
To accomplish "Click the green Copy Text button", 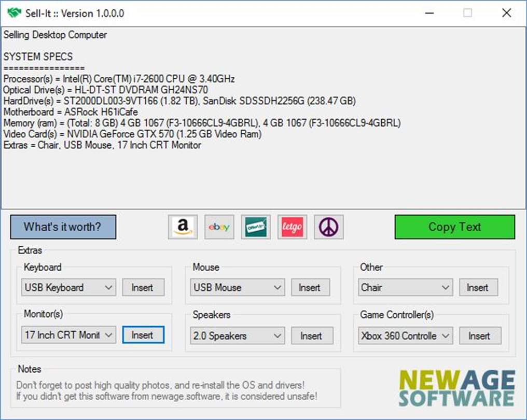I will 455,227.
